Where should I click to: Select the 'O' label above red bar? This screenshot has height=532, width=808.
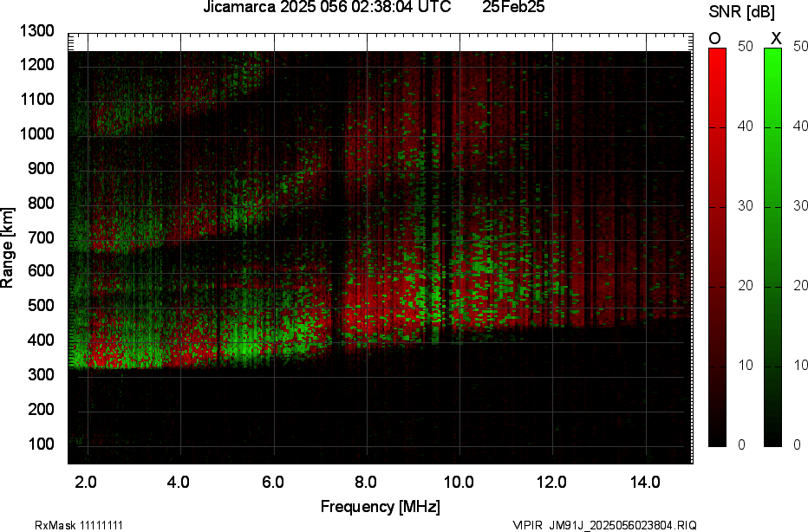[x=714, y=38]
